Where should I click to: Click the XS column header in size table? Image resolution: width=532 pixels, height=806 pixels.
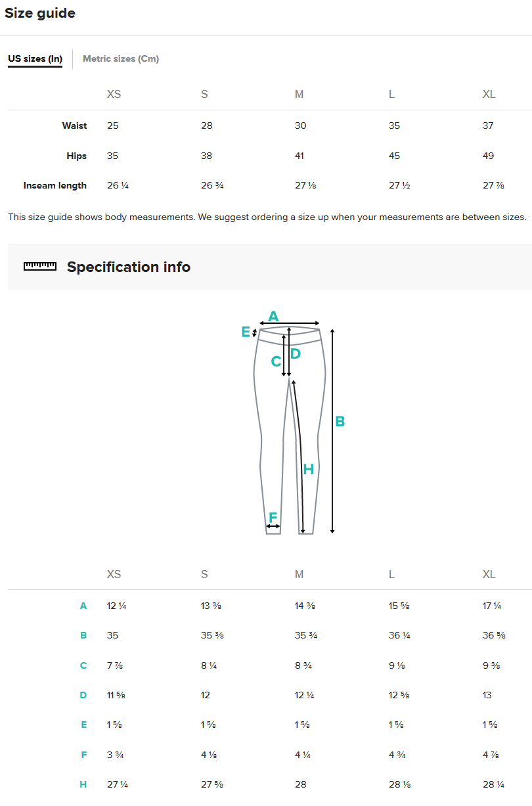click(x=114, y=94)
